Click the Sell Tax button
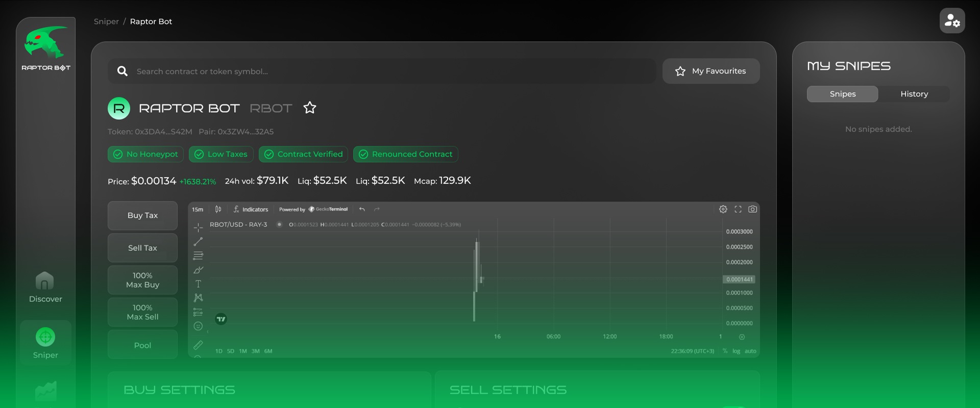The height and width of the screenshot is (408, 980). [142, 248]
